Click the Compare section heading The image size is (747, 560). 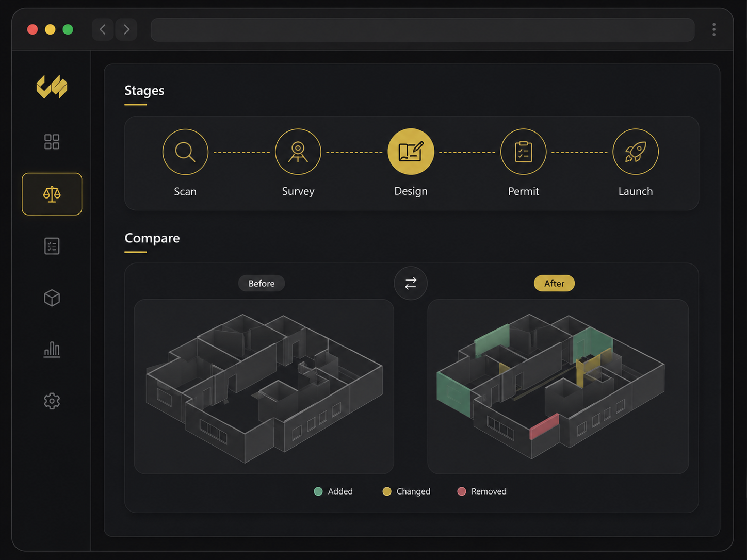coord(152,238)
